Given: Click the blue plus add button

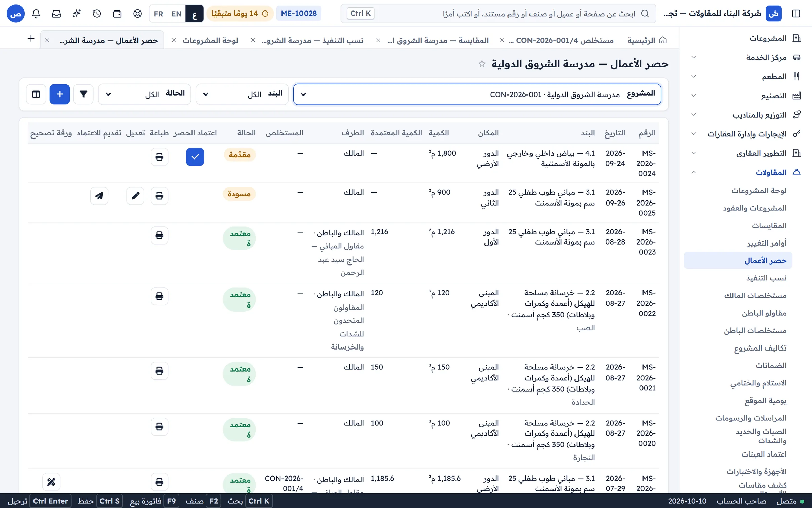Looking at the screenshot, I should (x=60, y=94).
